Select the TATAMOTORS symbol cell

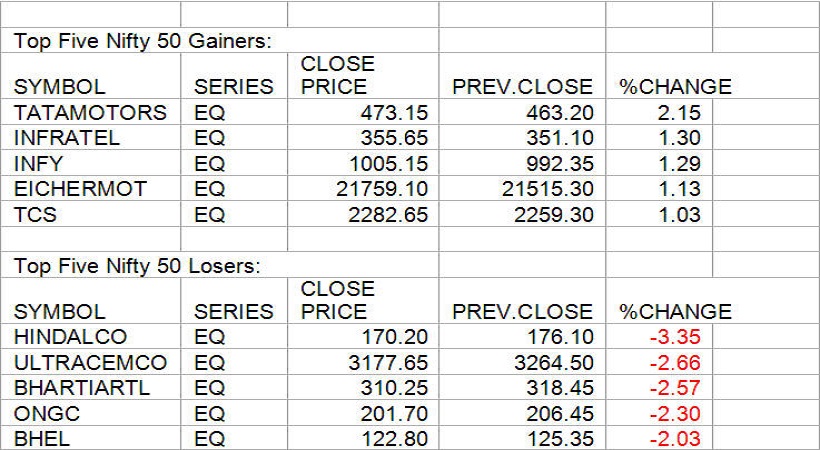90,113
